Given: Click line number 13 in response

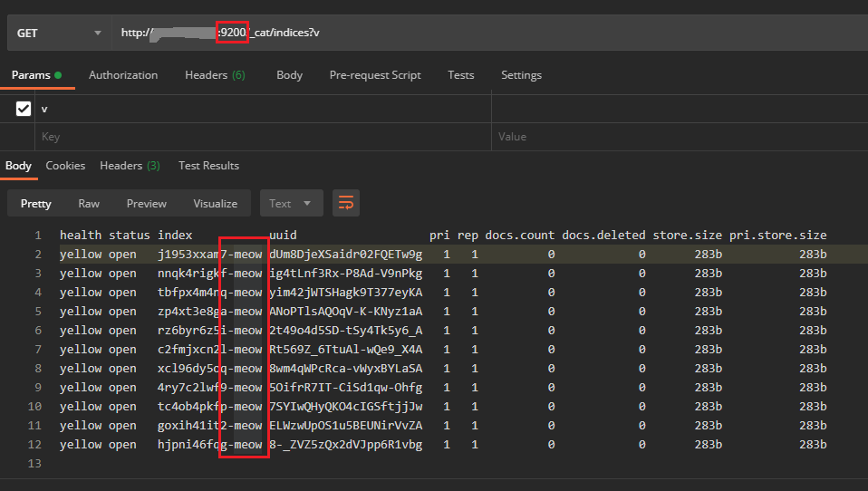Looking at the screenshot, I should pos(34,463).
